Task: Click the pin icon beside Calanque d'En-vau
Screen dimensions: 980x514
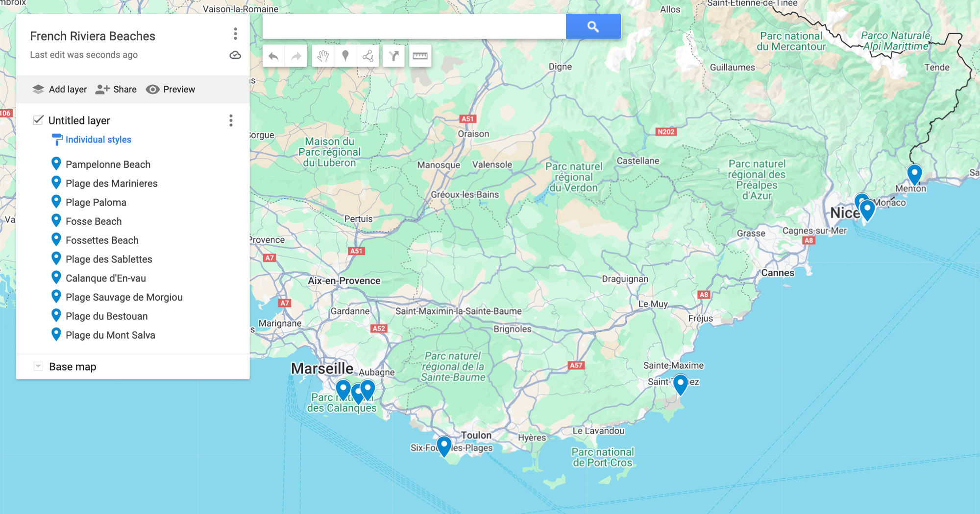Action: pyautogui.click(x=56, y=278)
